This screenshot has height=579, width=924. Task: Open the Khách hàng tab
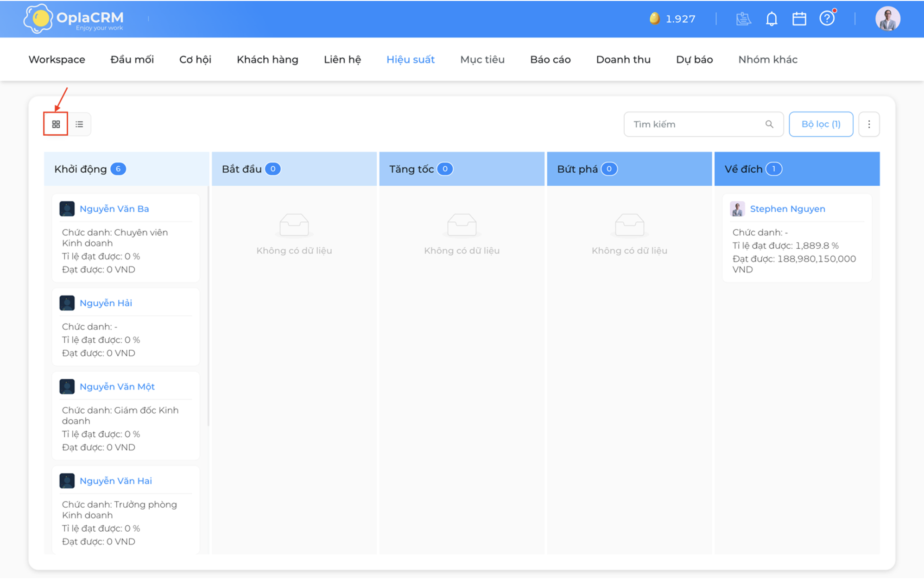(x=267, y=59)
